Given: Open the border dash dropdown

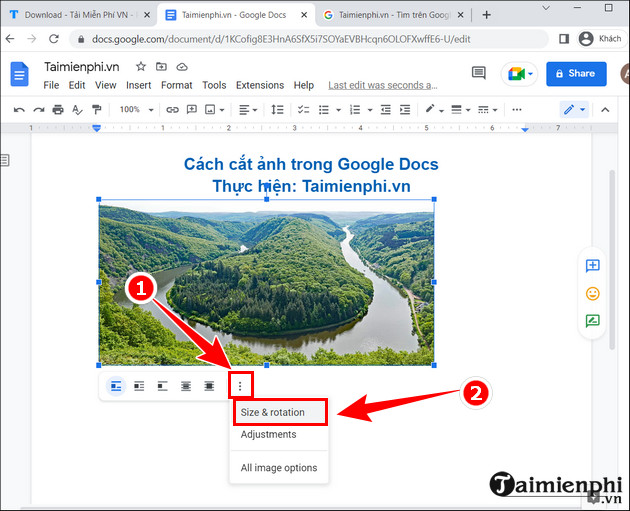Looking at the screenshot, I should [487, 110].
